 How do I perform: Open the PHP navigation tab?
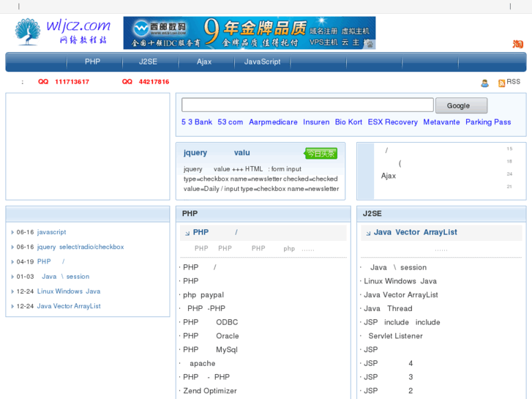(x=92, y=61)
